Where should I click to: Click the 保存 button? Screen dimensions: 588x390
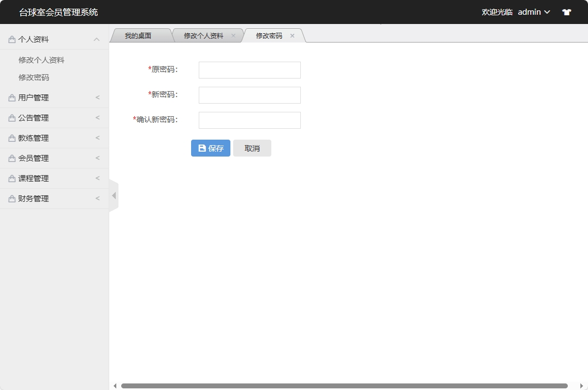click(x=210, y=148)
